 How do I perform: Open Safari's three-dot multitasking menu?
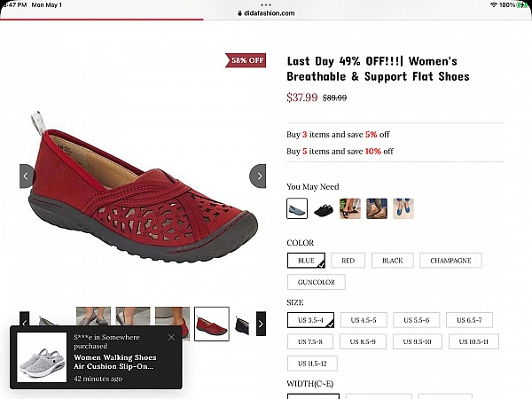pos(266,4)
